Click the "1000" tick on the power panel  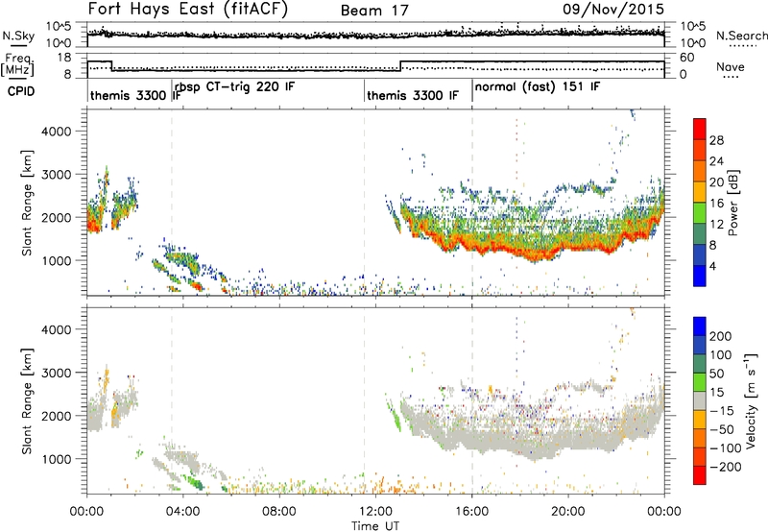pyautogui.click(x=56, y=260)
